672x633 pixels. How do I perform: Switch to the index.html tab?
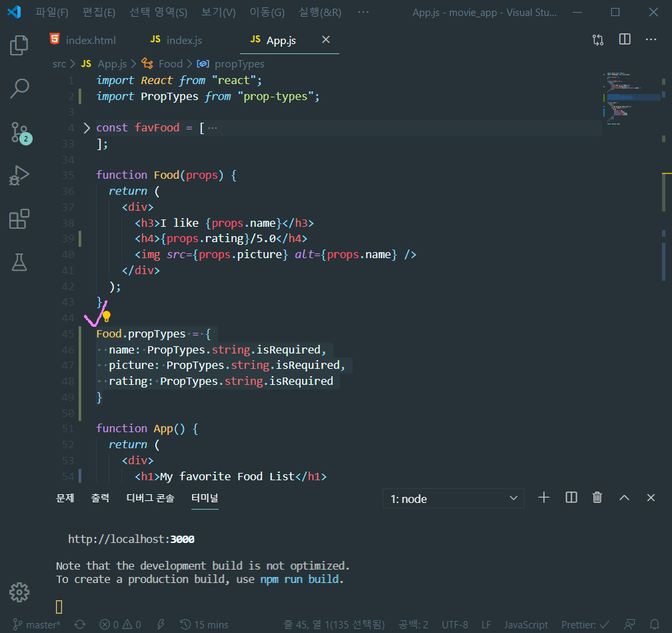[x=83, y=40]
